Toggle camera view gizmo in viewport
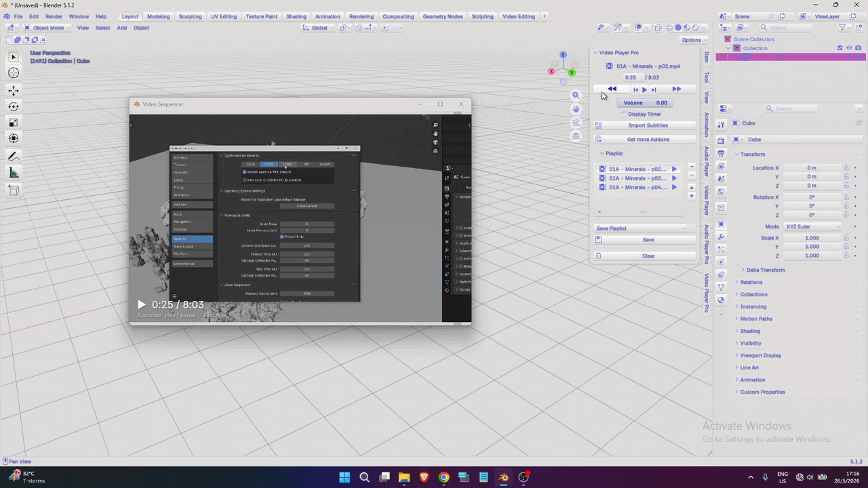This screenshot has height=488, width=868. pyautogui.click(x=576, y=123)
